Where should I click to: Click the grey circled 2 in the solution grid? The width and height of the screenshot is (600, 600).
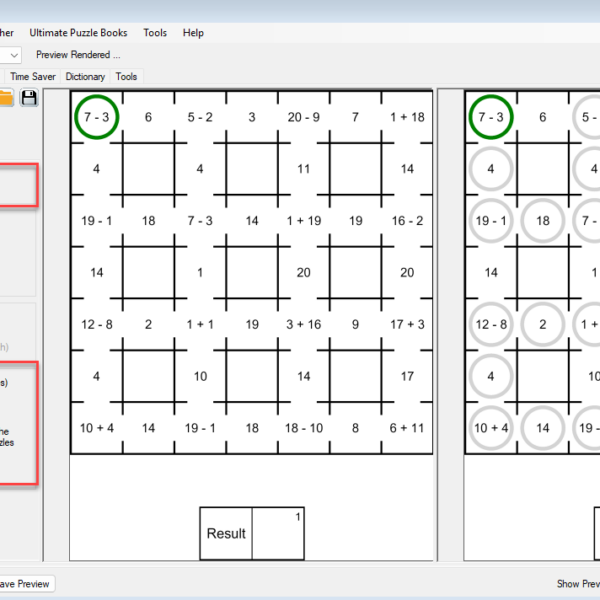click(542, 324)
